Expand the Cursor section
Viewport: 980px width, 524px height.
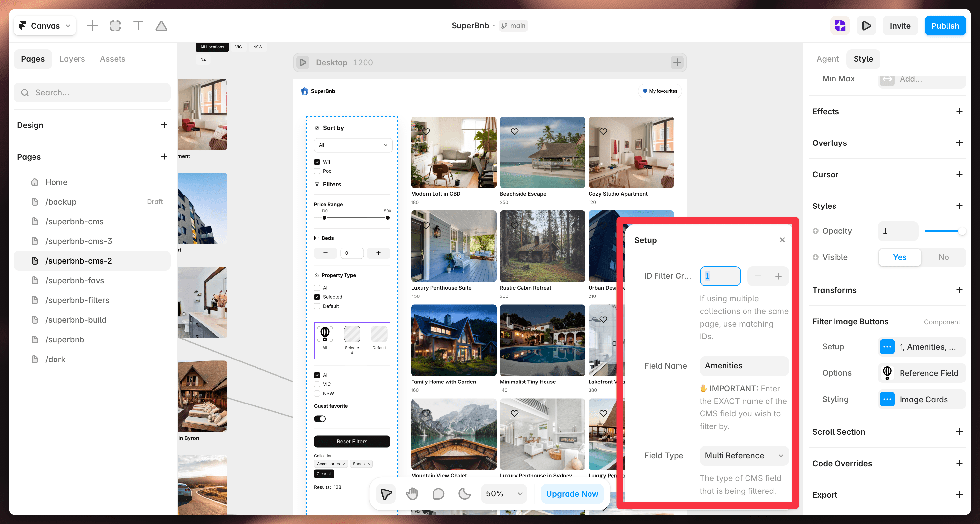959,175
